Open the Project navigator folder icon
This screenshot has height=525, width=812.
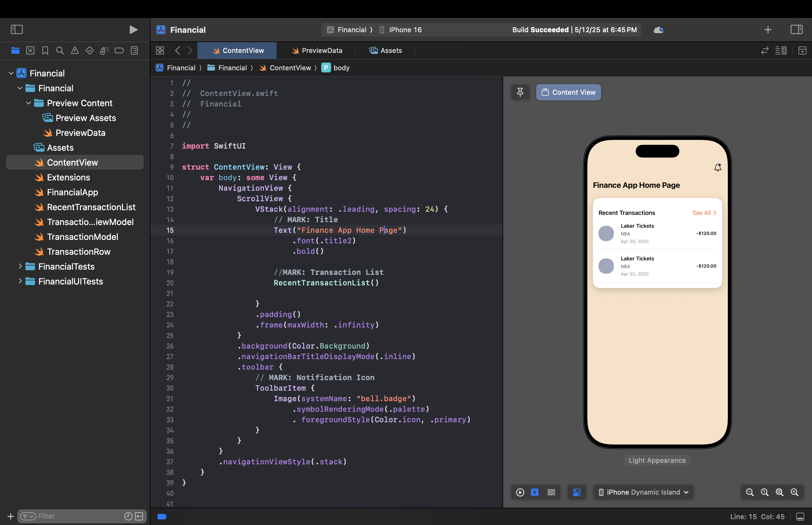coord(15,50)
